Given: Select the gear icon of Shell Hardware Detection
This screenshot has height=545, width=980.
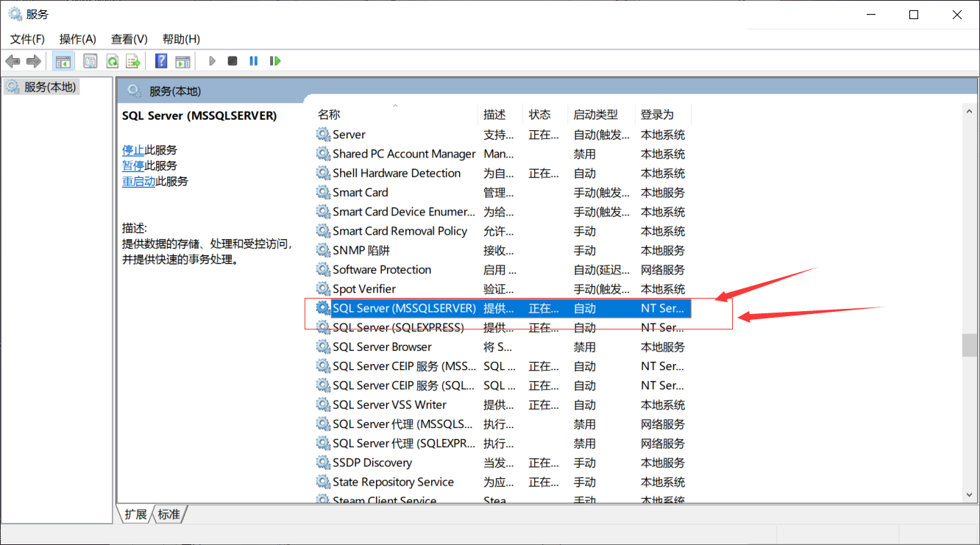Looking at the screenshot, I should 323,173.
